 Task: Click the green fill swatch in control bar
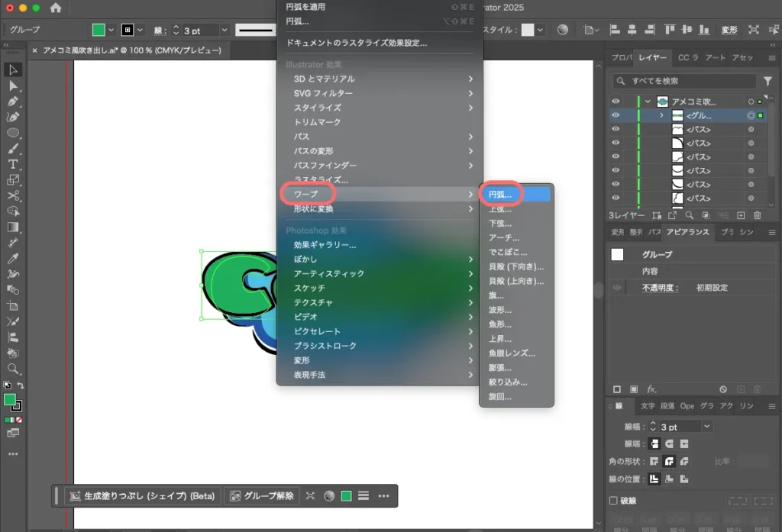[x=99, y=30]
